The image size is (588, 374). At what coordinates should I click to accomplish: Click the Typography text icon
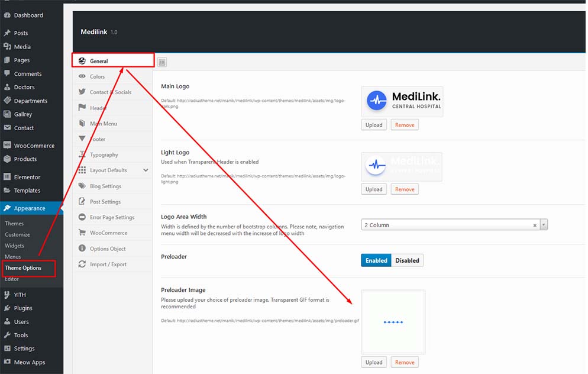pyautogui.click(x=82, y=154)
